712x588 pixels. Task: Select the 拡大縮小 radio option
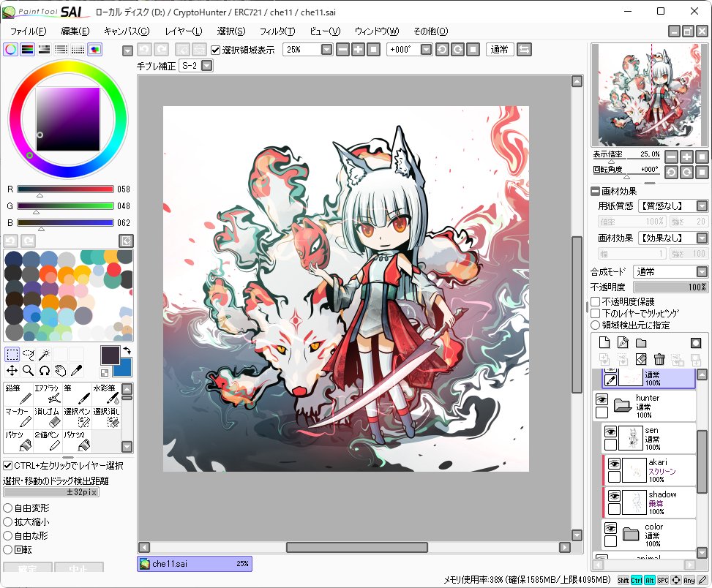pos(8,521)
